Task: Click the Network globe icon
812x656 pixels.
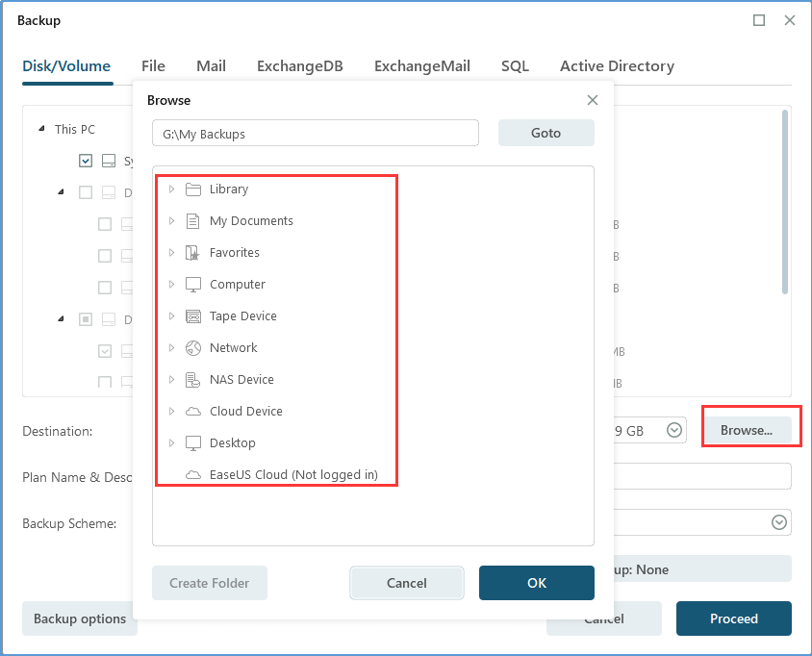Action: tap(193, 348)
